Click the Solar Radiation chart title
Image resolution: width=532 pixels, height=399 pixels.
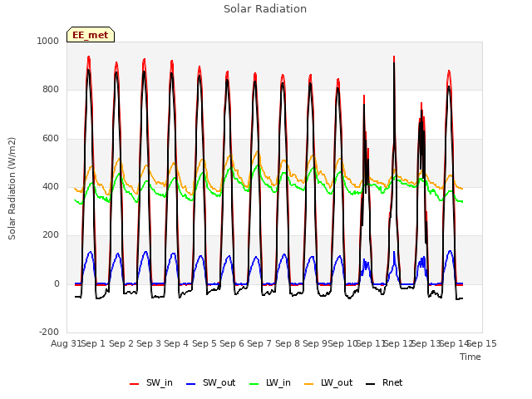point(265,9)
